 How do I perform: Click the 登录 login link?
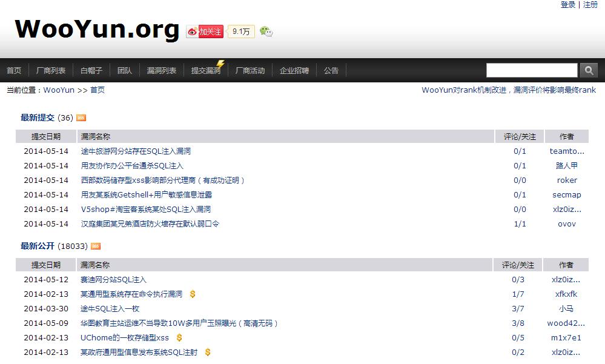click(568, 5)
